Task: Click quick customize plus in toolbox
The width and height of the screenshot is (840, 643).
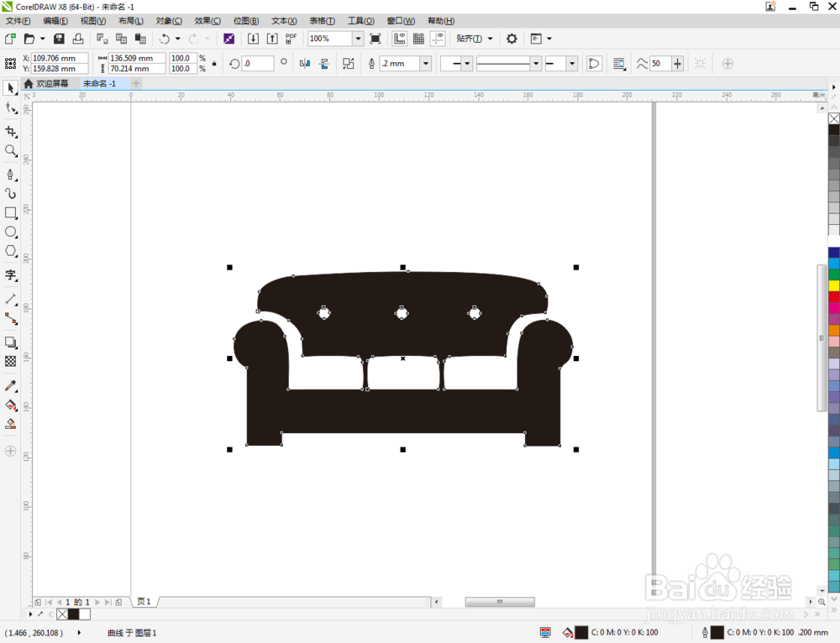Action: [10, 452]
